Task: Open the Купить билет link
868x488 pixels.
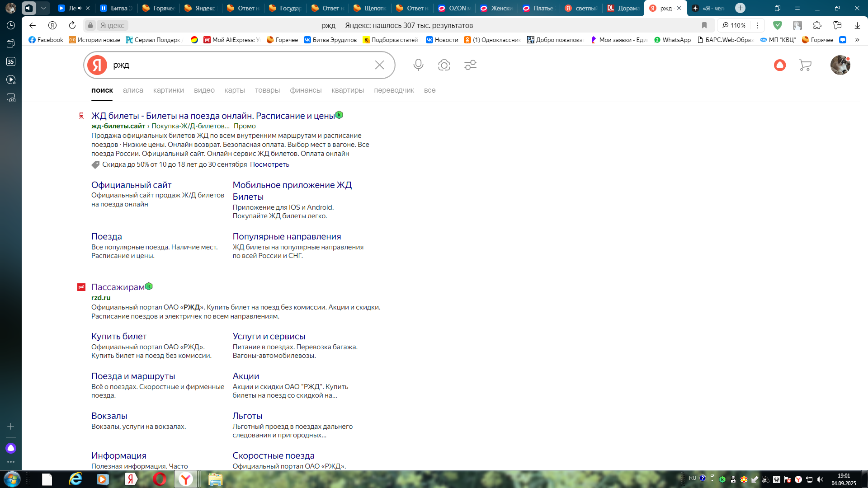Action: pyautogui.click(x=119, y=336)
